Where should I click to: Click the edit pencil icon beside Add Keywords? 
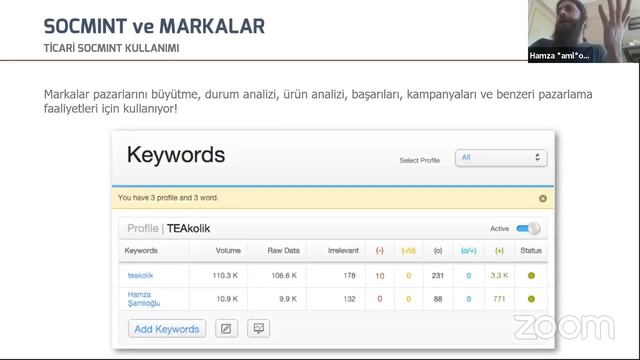pos(226,329)
